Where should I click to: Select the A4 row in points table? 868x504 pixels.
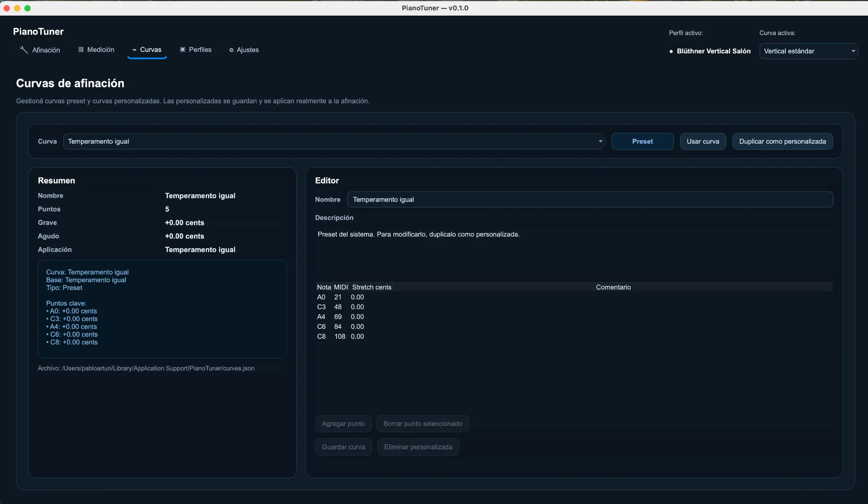(574, 317)
